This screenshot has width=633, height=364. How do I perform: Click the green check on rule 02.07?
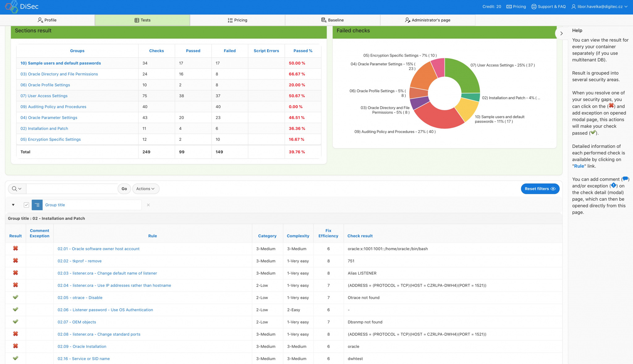[x=15, y=322]
